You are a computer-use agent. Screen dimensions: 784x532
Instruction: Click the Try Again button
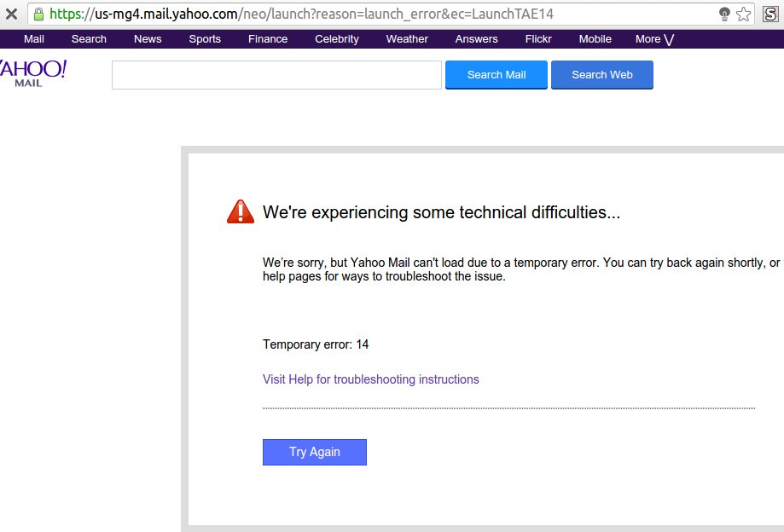click(x=315, y=452)
